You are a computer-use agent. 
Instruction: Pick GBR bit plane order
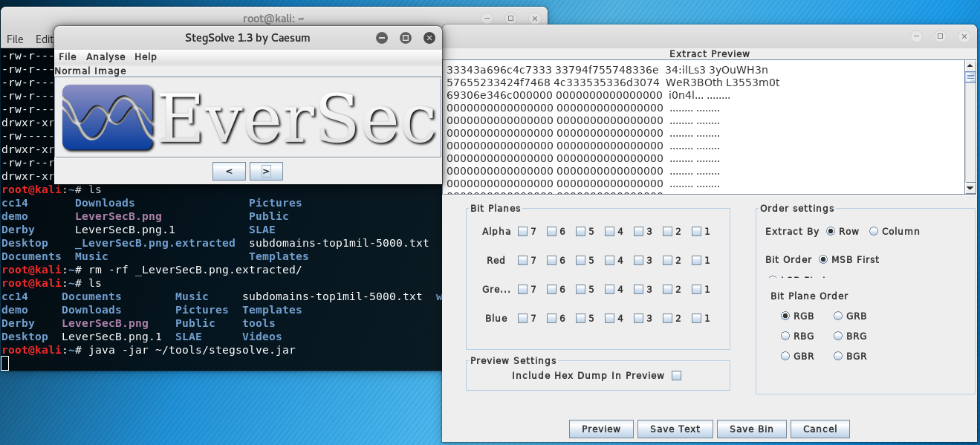[785, 356]
